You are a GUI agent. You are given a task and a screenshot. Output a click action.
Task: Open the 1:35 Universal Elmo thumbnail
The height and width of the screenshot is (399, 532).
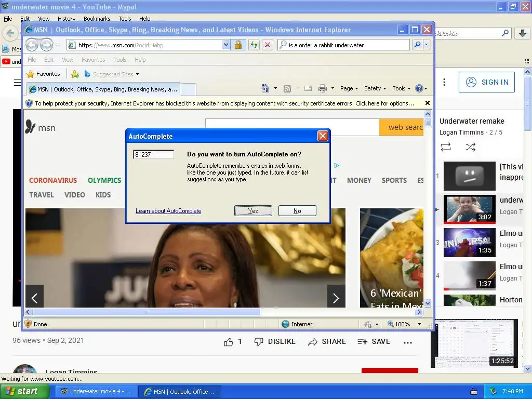click(x=469, y=242)
